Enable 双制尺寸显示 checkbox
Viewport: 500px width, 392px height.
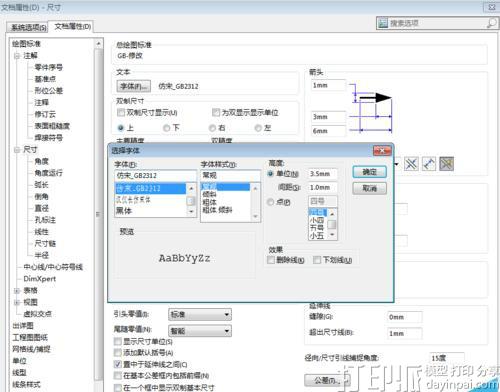[121, 113]
